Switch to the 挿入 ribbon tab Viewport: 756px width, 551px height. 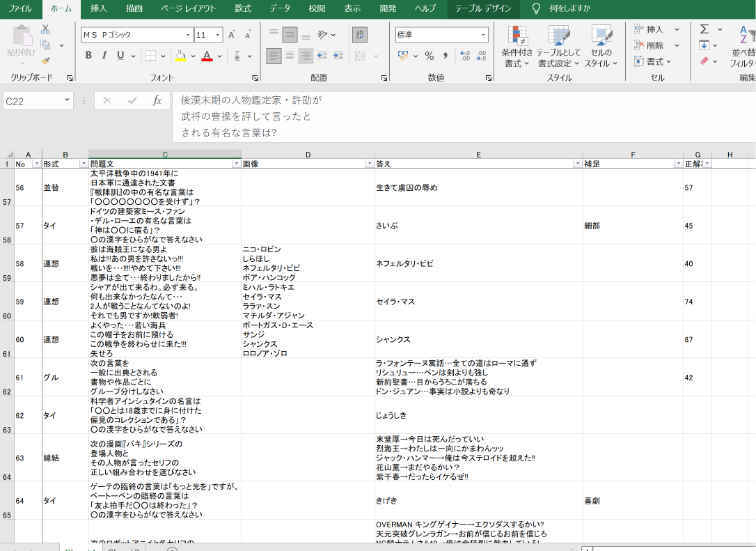click(x=98, y=8)
